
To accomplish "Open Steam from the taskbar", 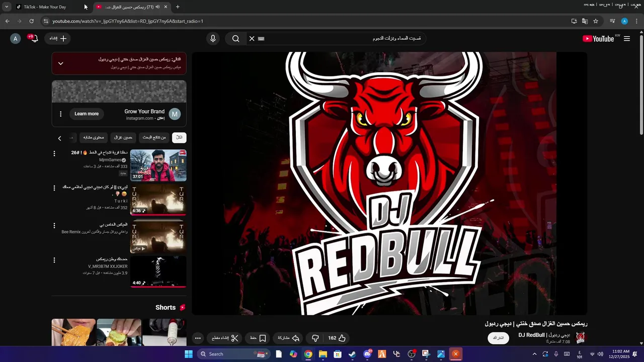I will coord(352,354).
